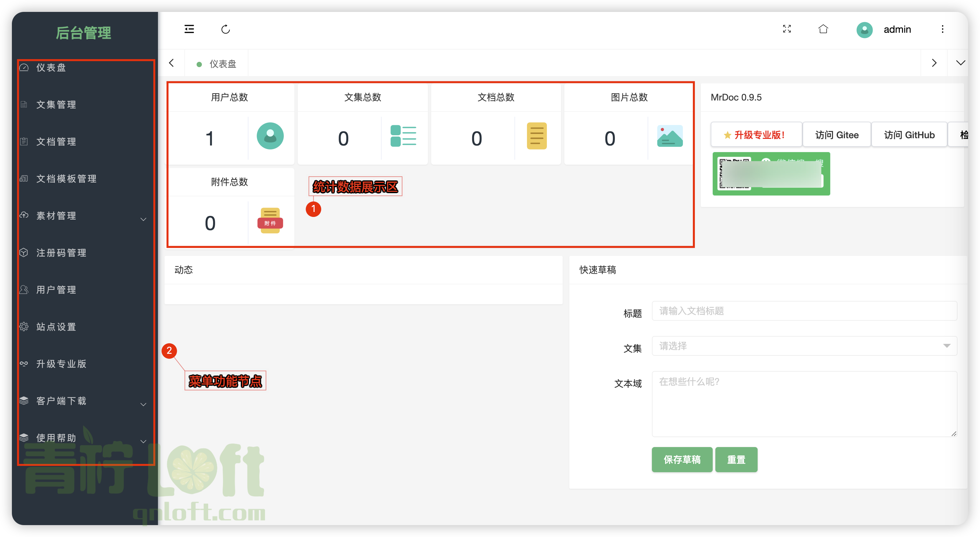Click the refresh icon in header
Image resolution: width=980 pixels, height=537 pixels.
pos(226,29)
